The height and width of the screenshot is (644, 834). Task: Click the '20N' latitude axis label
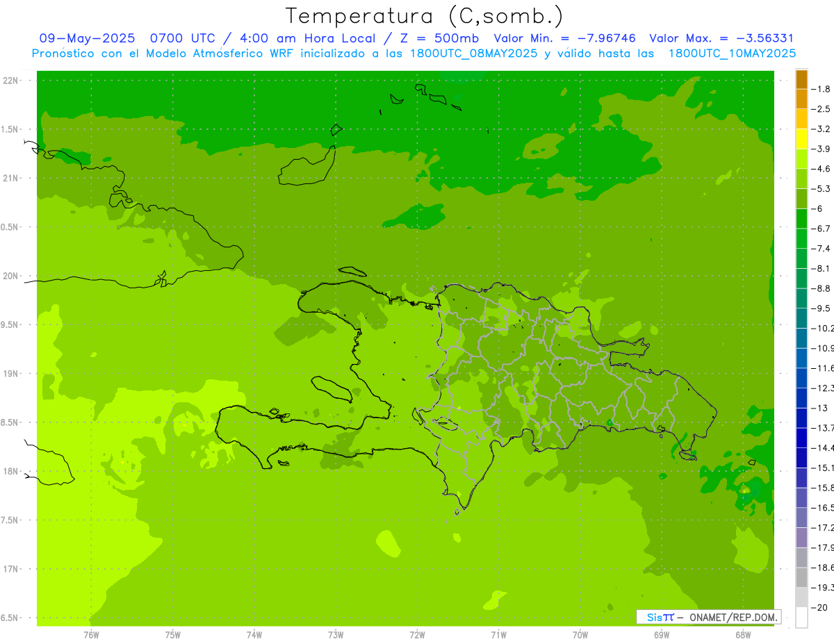12,276
